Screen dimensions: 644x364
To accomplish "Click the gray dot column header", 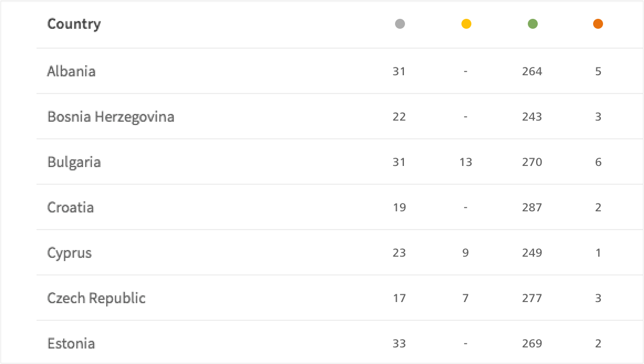I will [x=399, y=24].
